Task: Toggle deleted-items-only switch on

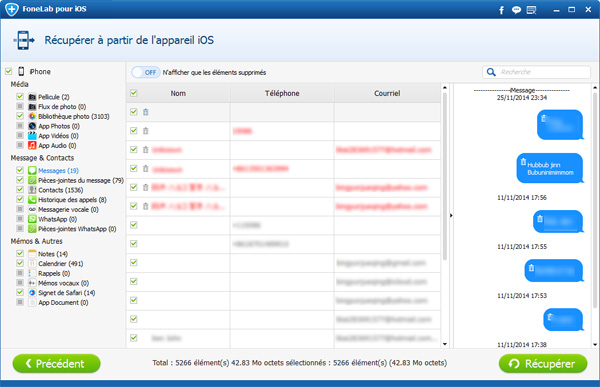Action: 145,72
